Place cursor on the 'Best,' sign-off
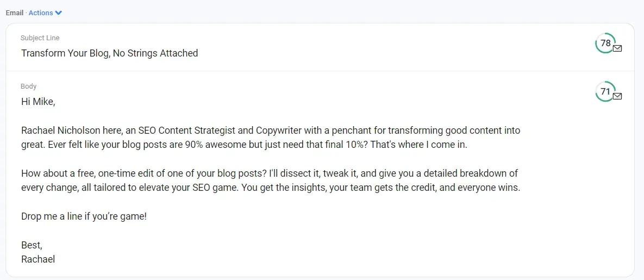 (x=32, y=245)
